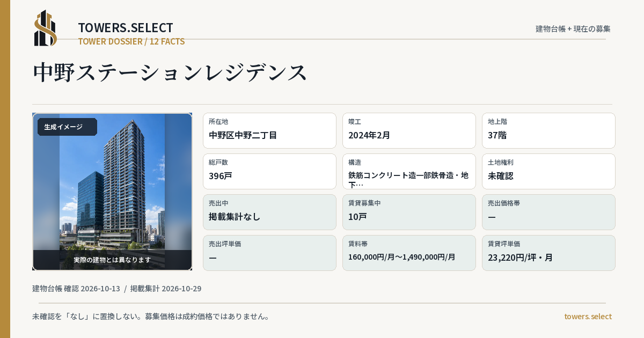Open the tower building image thumbnail
Image resolution: width=644 pixels, height=338 pixels.
point(112,192)
